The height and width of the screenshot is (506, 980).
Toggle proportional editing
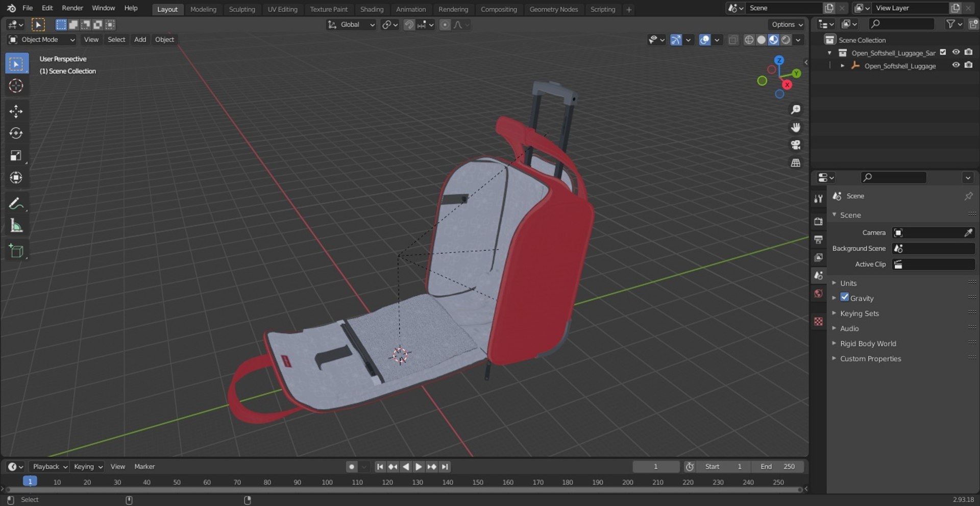pyautogui.click(x=445, y=25)
